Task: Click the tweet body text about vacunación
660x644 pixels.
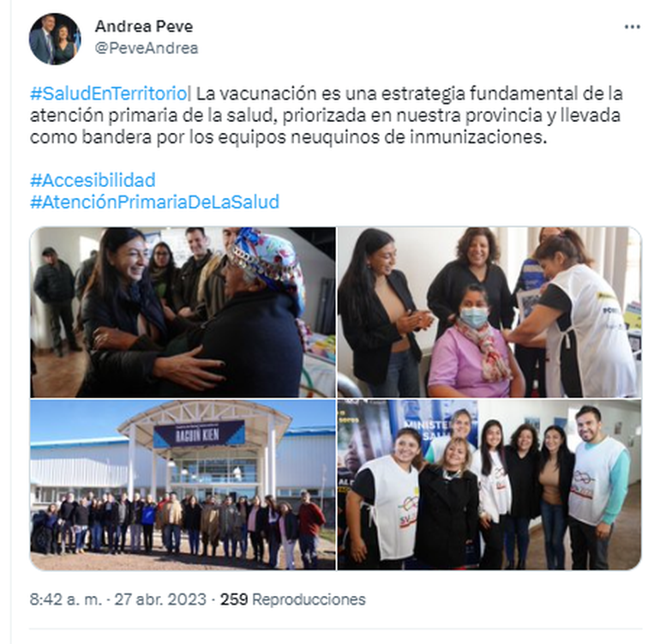Action: [327, 116]
